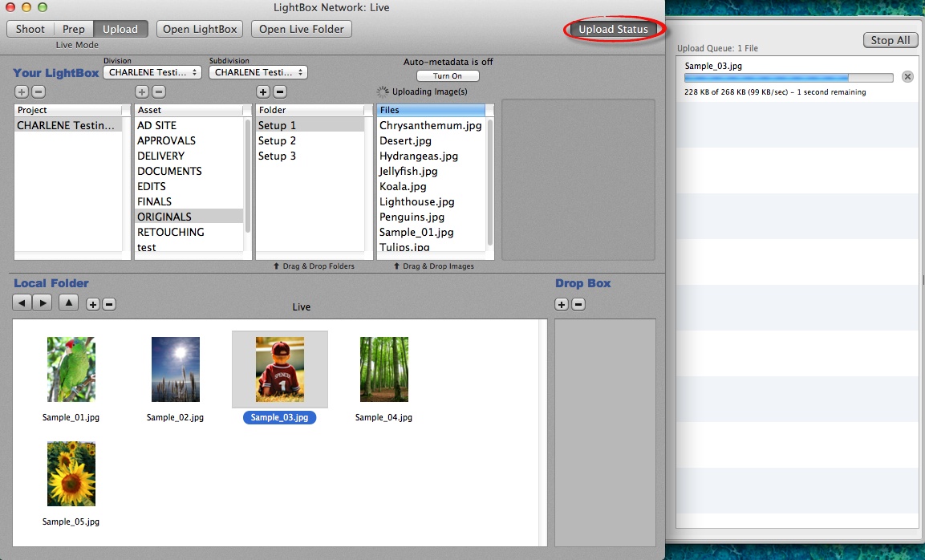Switch to the Prep tab

coord(74,30)
